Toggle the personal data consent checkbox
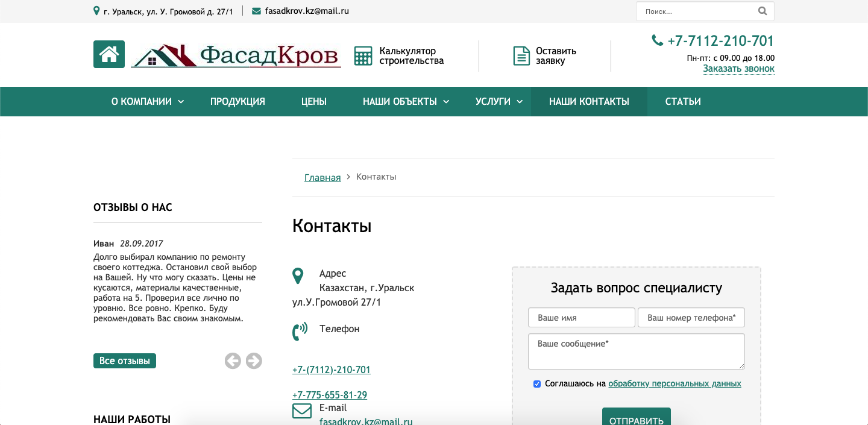This screenshot has width=868, height=425. point(537,384)
